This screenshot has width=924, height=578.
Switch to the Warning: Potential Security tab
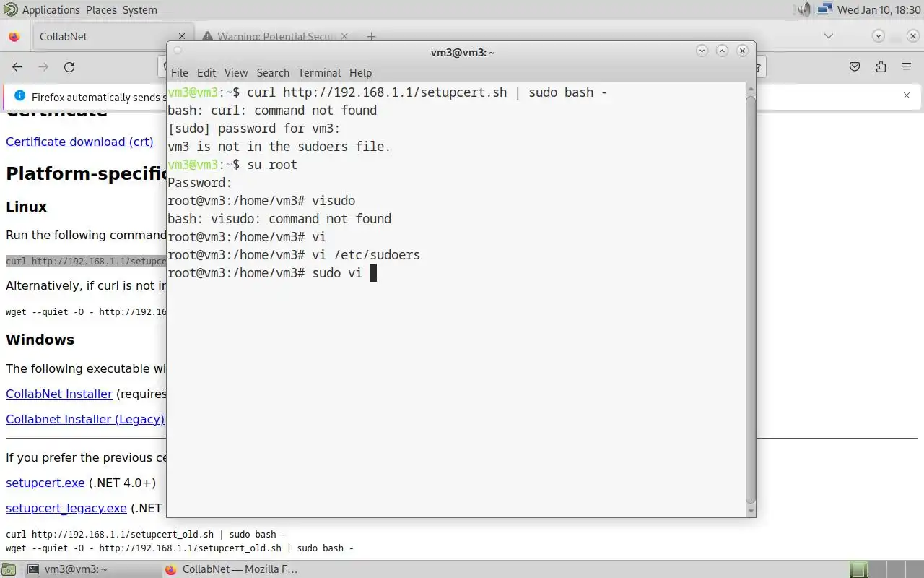[274, 36]
